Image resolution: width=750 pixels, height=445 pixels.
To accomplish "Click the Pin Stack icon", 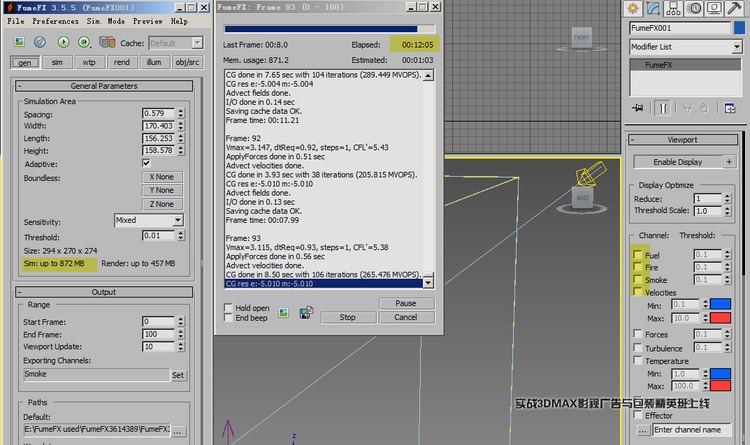I will [638, 108].
